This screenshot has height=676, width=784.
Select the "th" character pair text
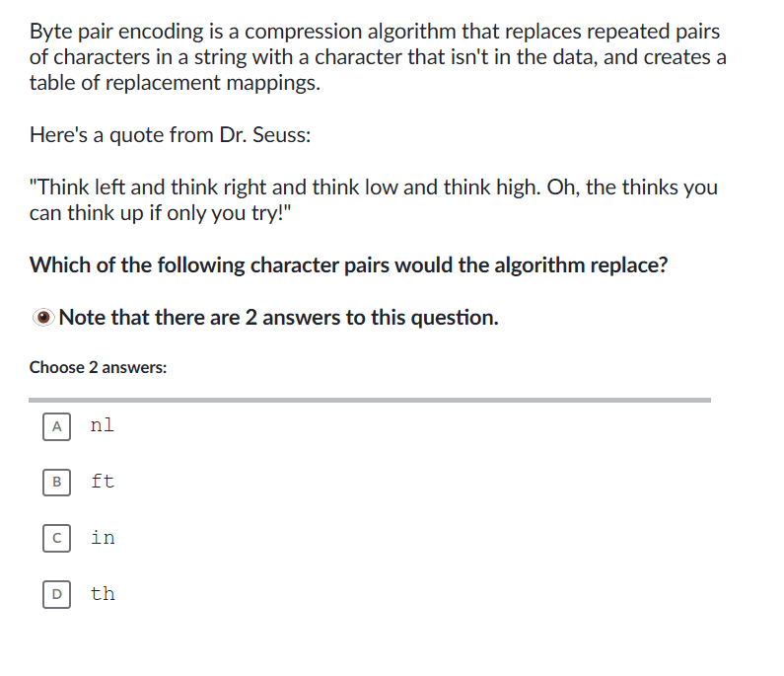(x=102, y=594)
